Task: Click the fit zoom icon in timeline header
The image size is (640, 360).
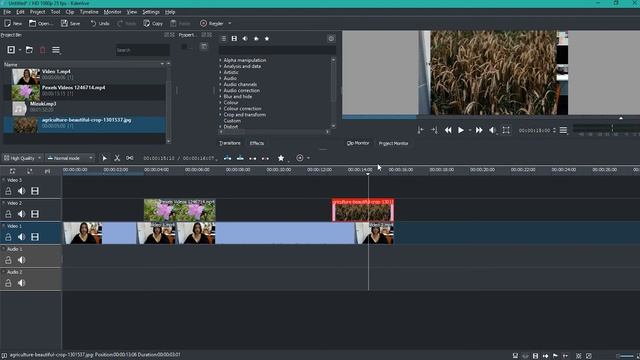Action: [13, 171]
